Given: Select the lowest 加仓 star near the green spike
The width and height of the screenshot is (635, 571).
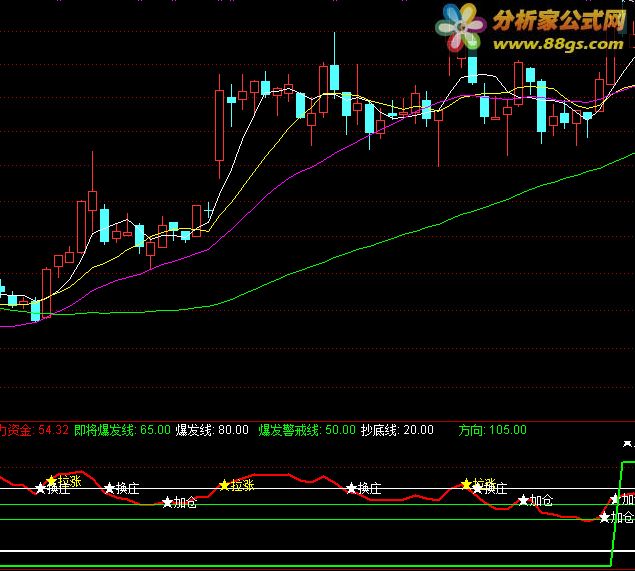Looking at the screenshot, I should [604, 517].
